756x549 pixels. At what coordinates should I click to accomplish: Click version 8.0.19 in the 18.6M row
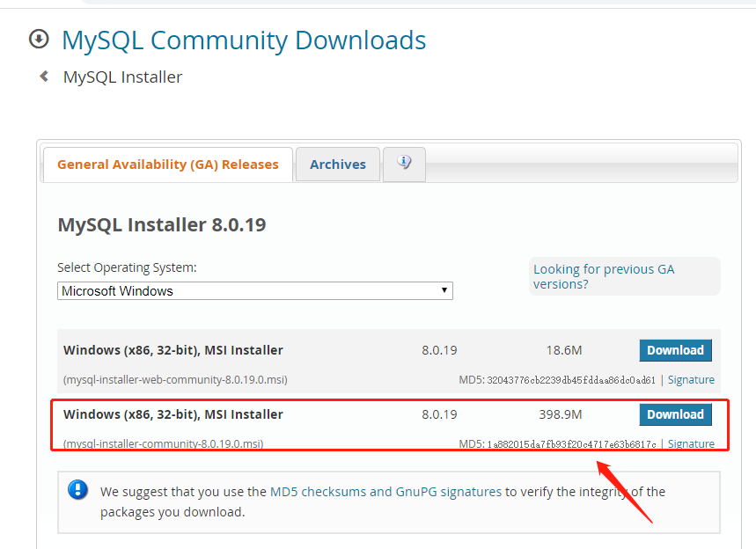439,350
